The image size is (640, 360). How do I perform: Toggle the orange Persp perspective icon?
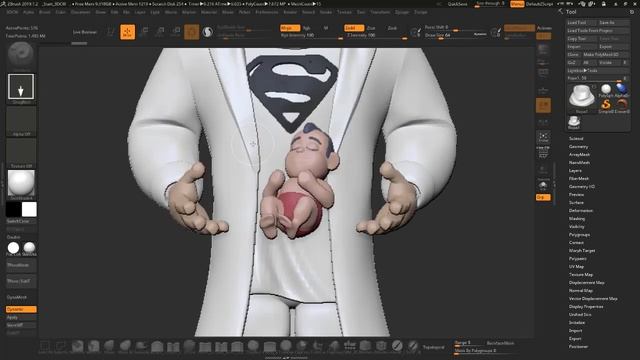pyautogui.click(x=543, y=105)
